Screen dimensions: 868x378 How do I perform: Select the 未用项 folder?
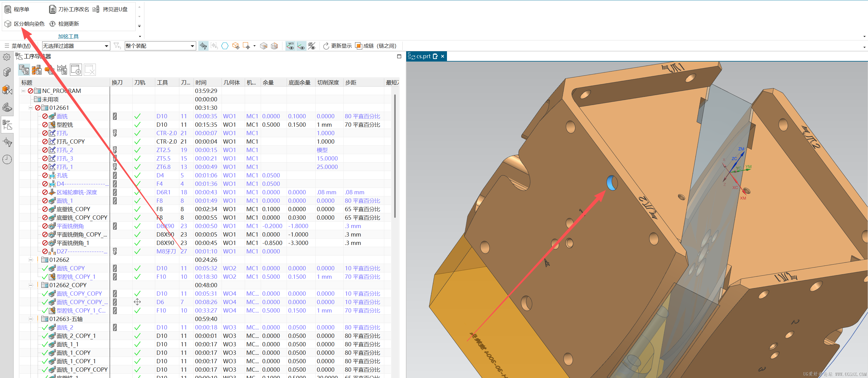[x=50, y=100]
